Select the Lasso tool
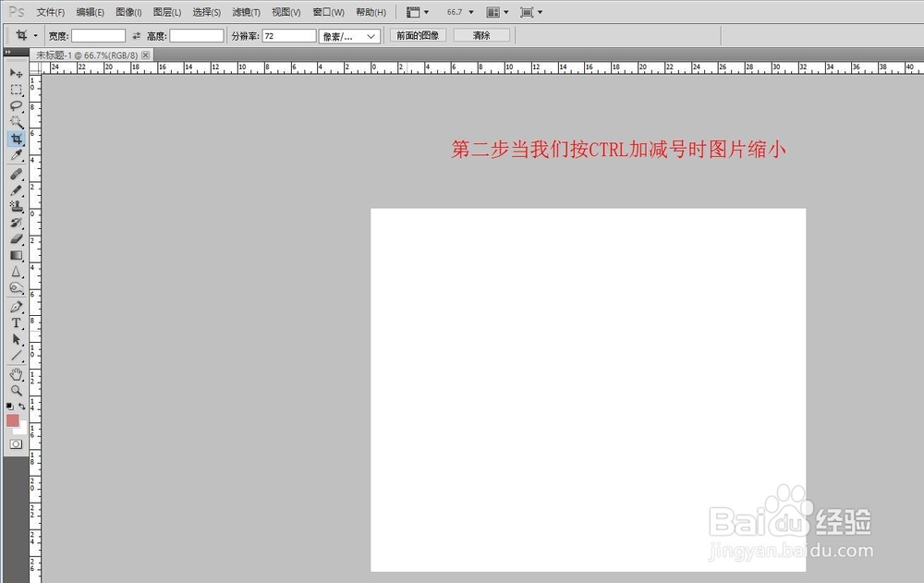Screen dimensions: 924x583 16,106
